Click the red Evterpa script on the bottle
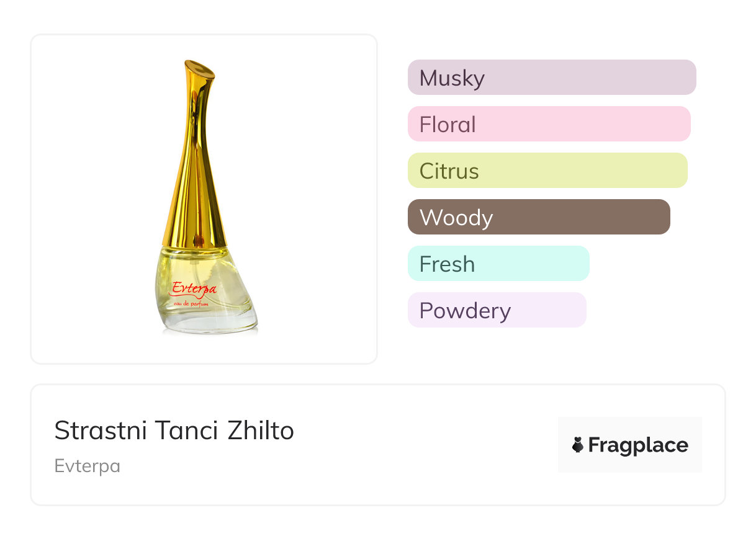This screenshot has width=756, height=536. pyautogui.click(x=194, y=288)
